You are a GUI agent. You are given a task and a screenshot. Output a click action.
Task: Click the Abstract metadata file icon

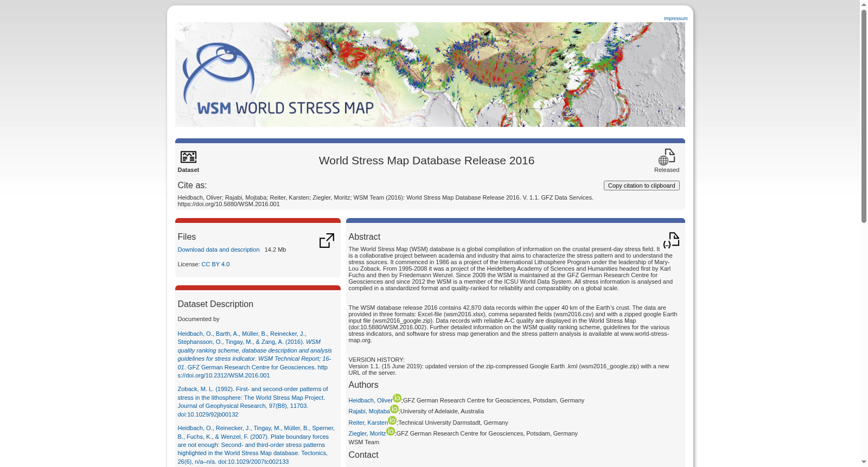671,240
